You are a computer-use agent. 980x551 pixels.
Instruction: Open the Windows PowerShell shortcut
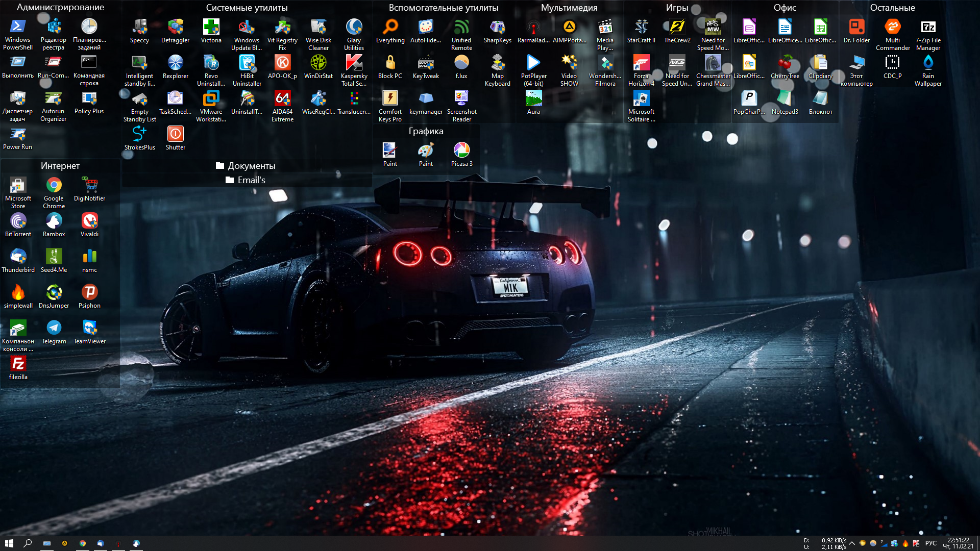pyautogui.click(x=18, y=34)
